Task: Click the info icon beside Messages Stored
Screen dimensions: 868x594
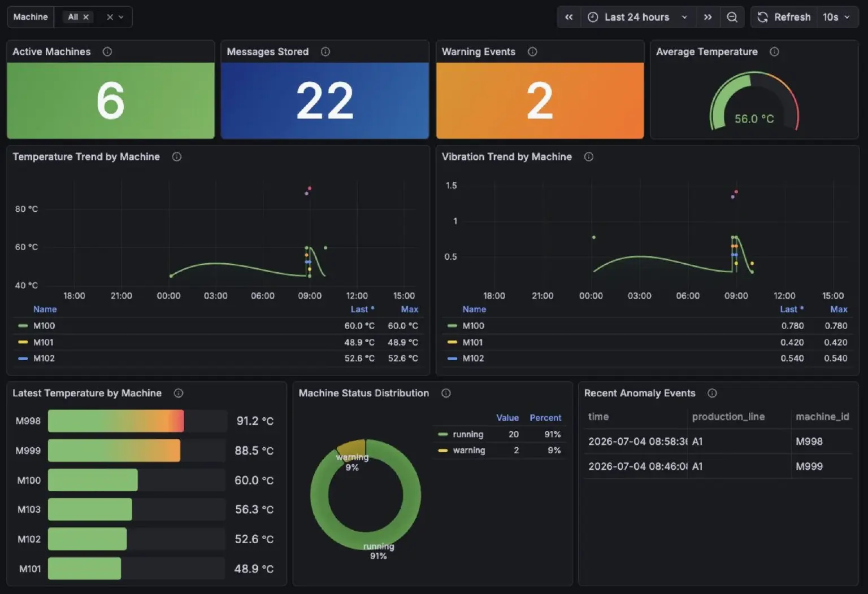Action: [325, 51]
